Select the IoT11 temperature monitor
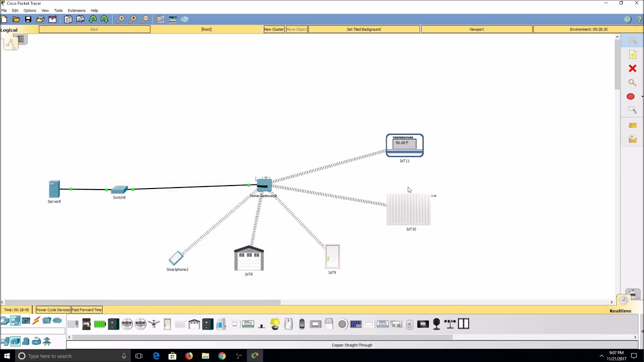 (405, 145)
